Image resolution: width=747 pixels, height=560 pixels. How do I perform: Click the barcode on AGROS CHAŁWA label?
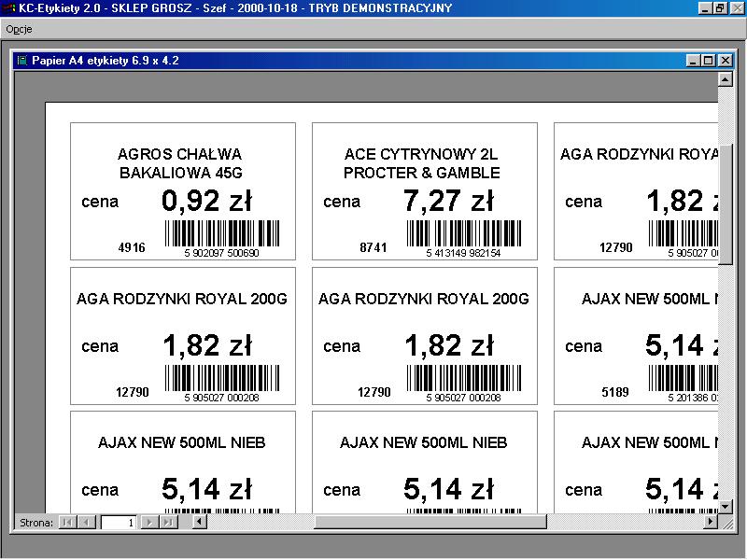pyautogui.click(x=222, y=233)
